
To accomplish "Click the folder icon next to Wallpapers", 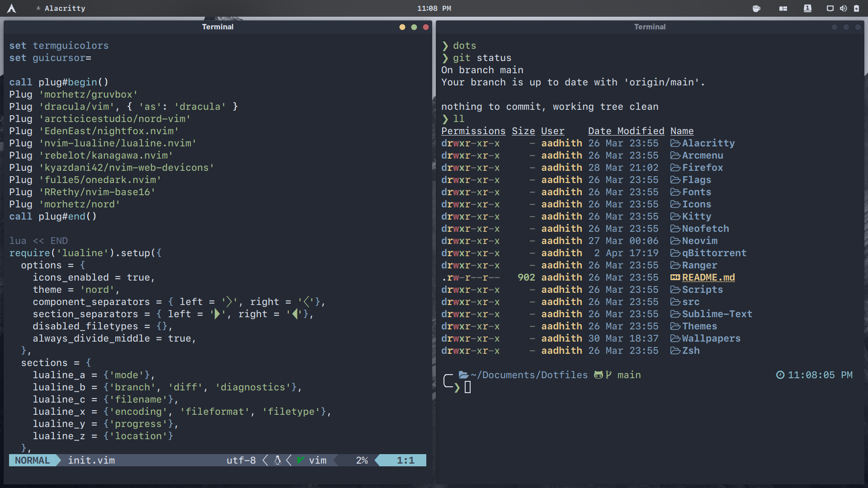I will click(675, 338).
